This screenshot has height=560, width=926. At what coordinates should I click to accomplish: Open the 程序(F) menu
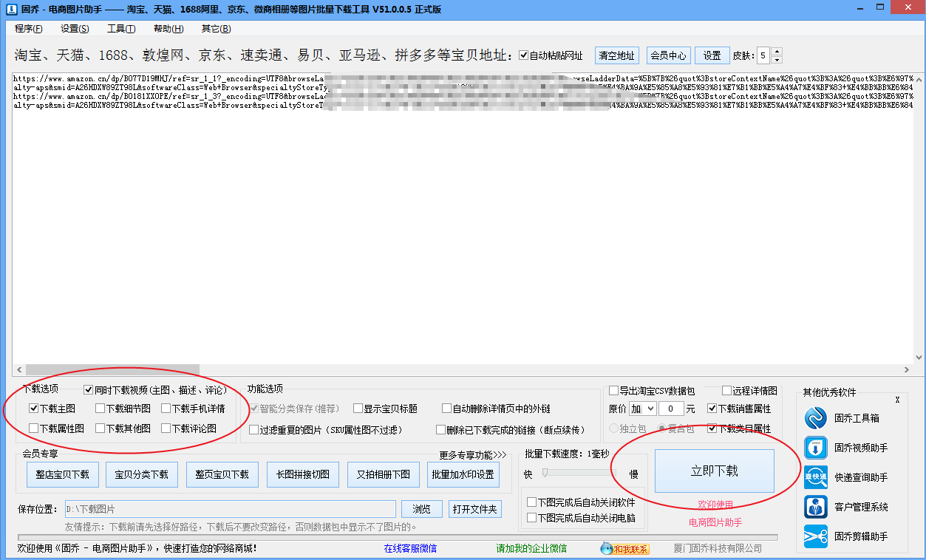(28, 29)
